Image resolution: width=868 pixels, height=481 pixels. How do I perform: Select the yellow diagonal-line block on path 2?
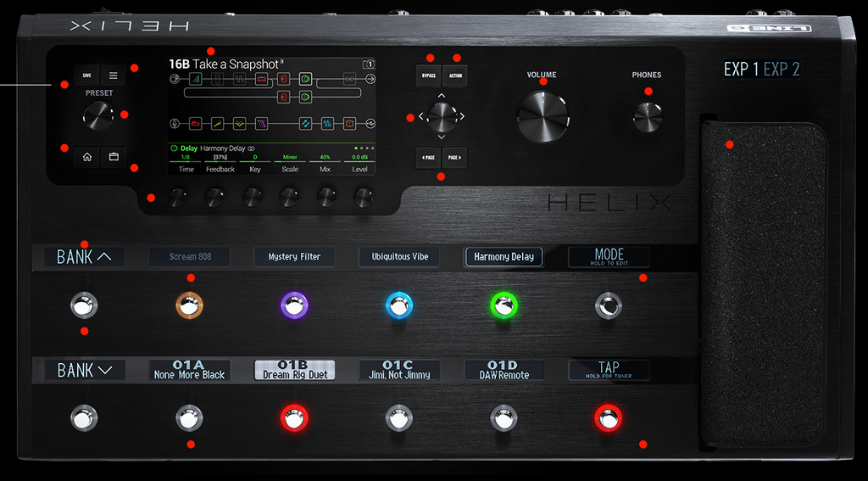(218, 123)
